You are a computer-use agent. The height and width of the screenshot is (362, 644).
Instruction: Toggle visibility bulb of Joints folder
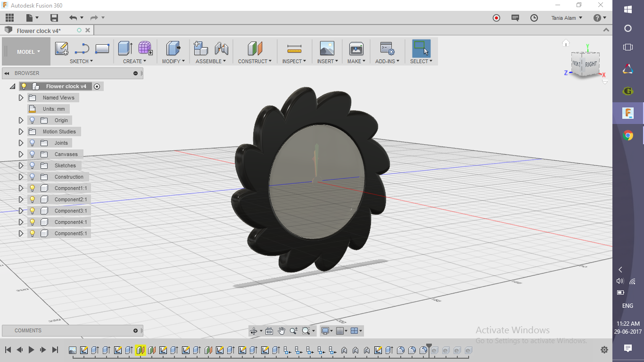pyautogui.click(x=32, y=143)
